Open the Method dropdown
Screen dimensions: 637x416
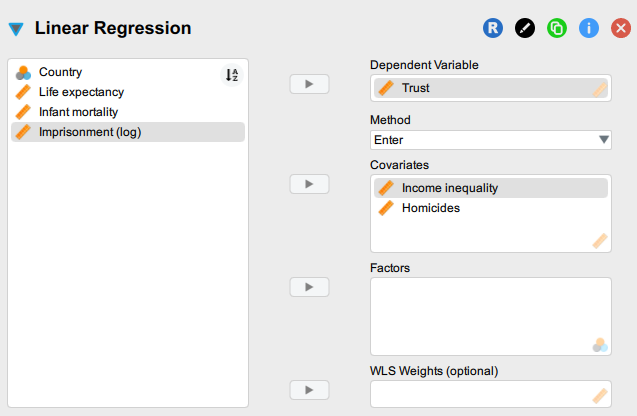(x=490, y=140)
